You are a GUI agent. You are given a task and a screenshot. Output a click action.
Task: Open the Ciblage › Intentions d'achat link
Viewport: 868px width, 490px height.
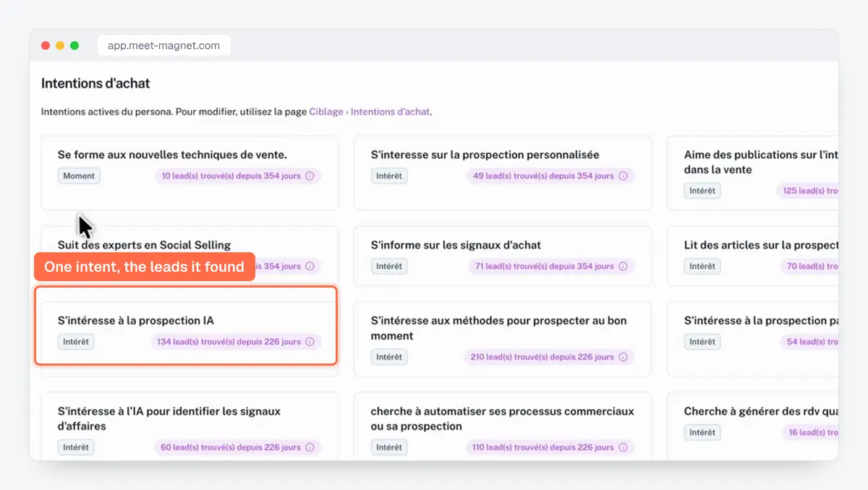click(370, 112)
